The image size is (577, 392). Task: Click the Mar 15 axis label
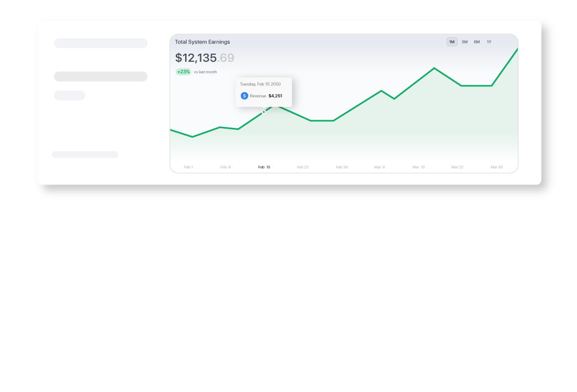(x=418, y=167)
